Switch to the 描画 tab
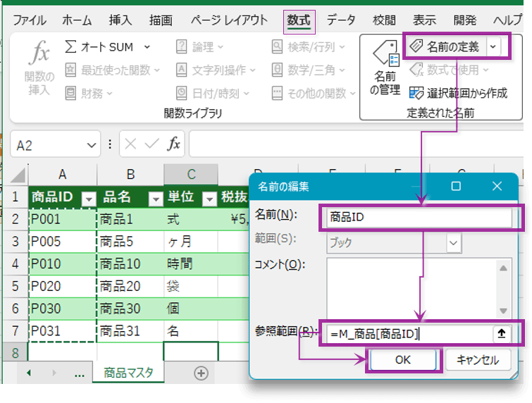The width and height of the screenshot is (532, 403). tap(161, 20)
